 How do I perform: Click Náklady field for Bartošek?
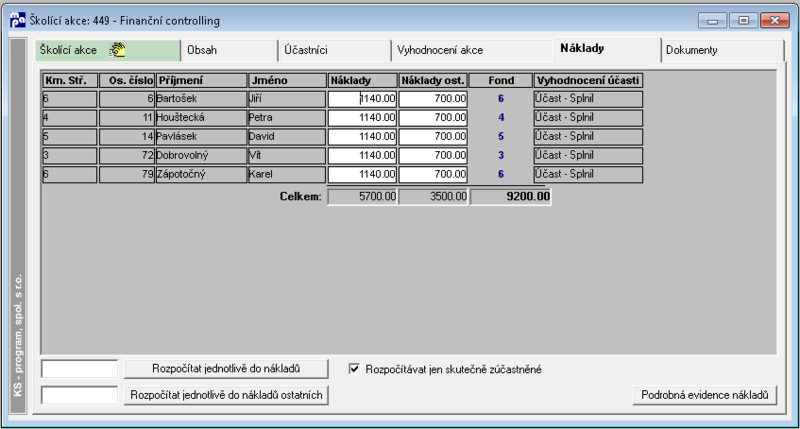pos(362,99)
